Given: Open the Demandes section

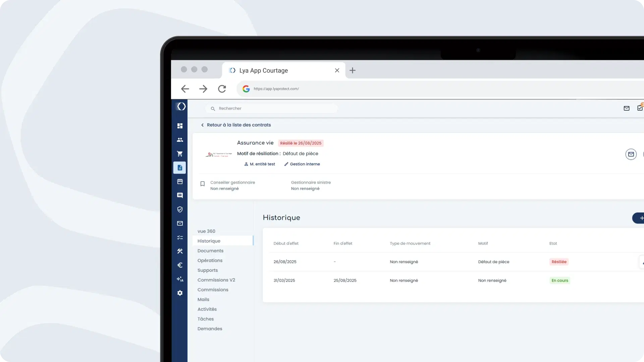Looking at the screenshot, I should (210, 328).
